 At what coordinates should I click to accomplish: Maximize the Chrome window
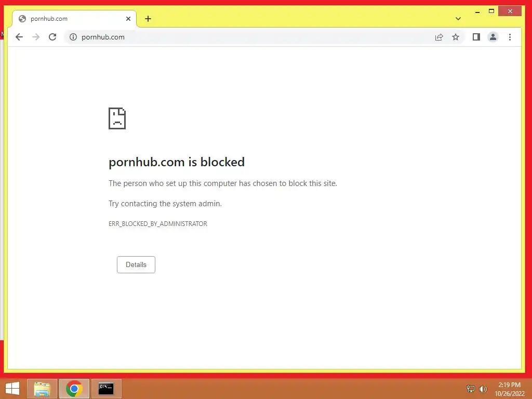[491, 11]
